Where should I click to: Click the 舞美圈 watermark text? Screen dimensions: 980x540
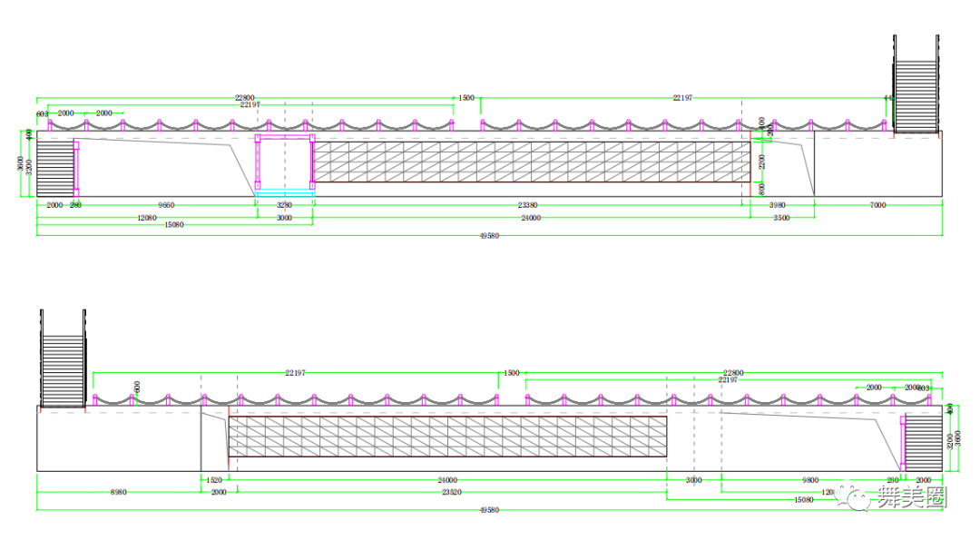click(x=910, y=497)
